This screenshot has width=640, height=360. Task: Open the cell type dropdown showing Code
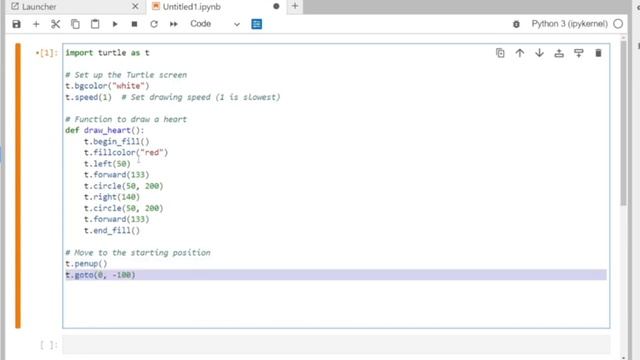coord(215,24)
